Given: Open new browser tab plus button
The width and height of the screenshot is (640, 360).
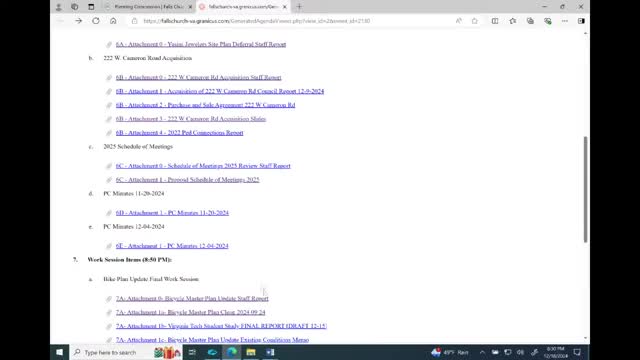Looking at the screenshot, I should (x=299, y=7).
